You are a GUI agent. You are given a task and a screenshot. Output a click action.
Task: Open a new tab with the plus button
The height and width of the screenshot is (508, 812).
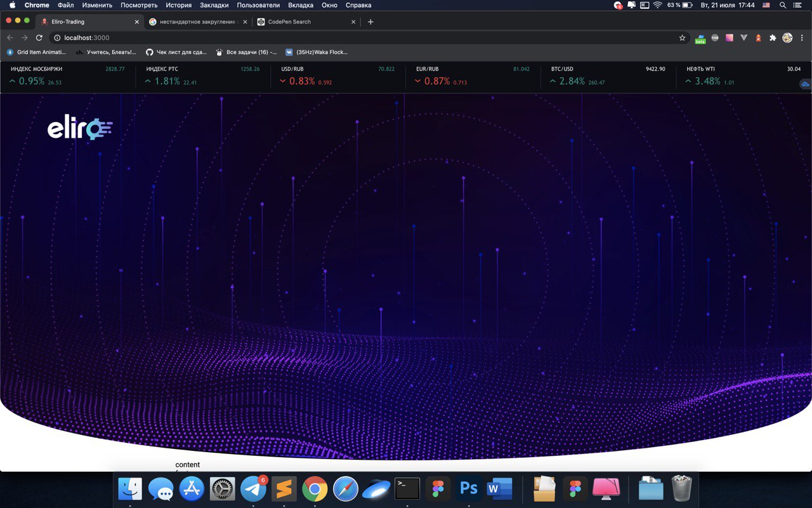370,22
